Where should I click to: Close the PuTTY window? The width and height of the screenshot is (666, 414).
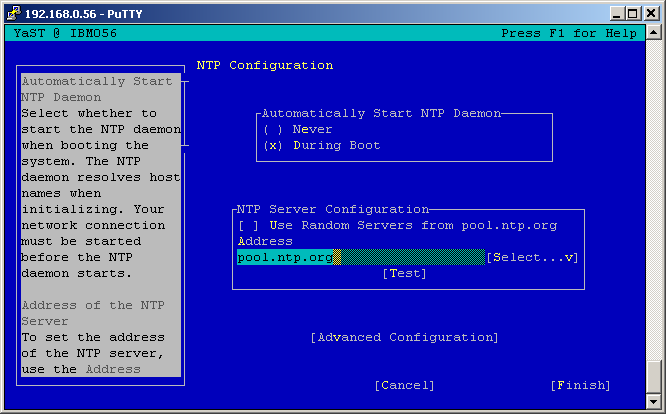pyautogui.click(x=651, y=14)
